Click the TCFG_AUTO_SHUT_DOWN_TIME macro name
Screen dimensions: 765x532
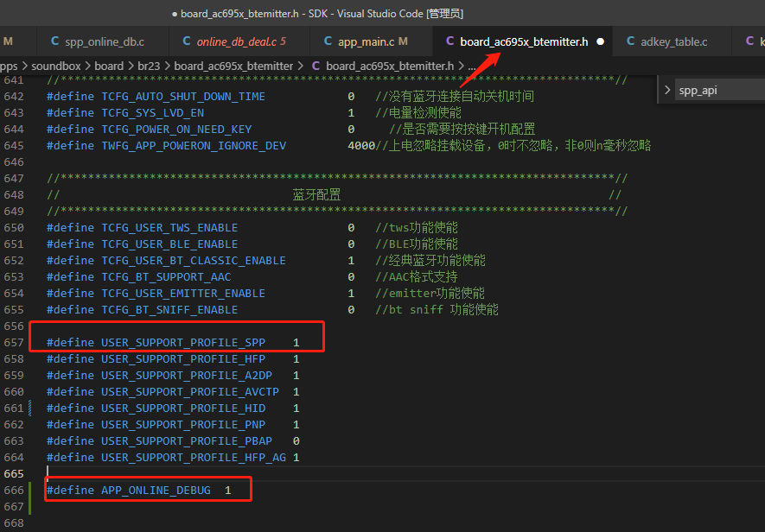183,97
